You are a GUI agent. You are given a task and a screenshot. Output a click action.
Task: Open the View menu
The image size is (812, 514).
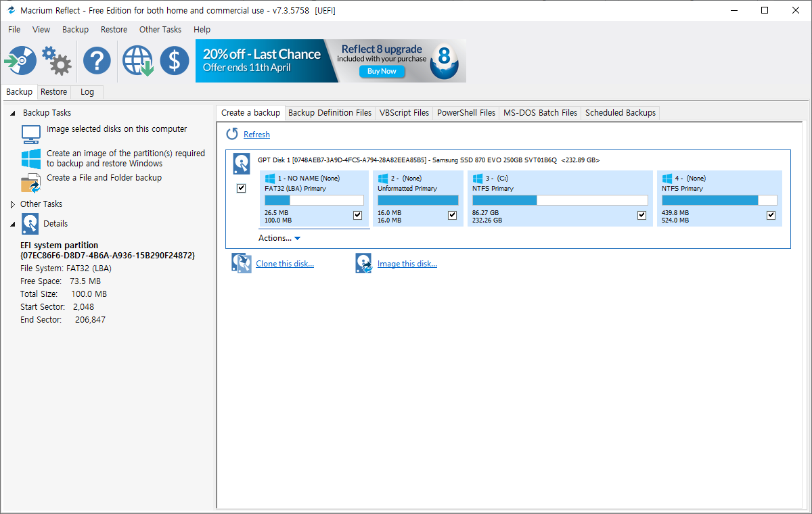point(41,30)
